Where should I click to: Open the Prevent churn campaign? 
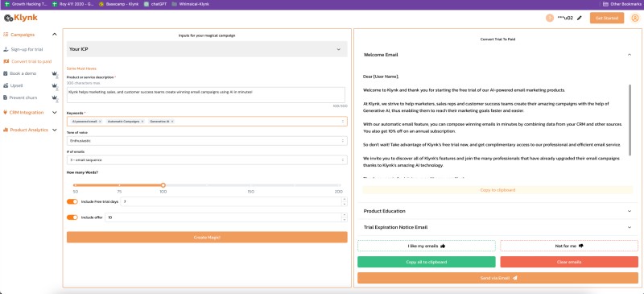tap(23, 97)
